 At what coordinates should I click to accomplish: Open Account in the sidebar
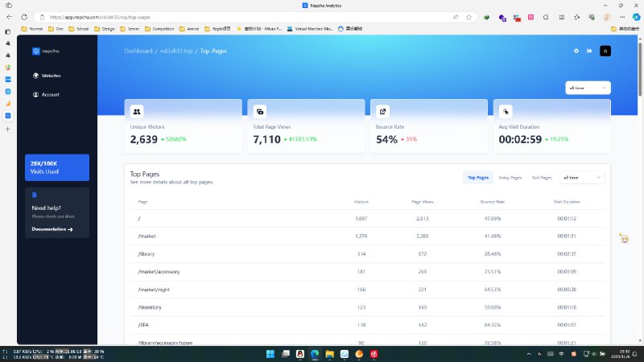[x=50, y=94]
